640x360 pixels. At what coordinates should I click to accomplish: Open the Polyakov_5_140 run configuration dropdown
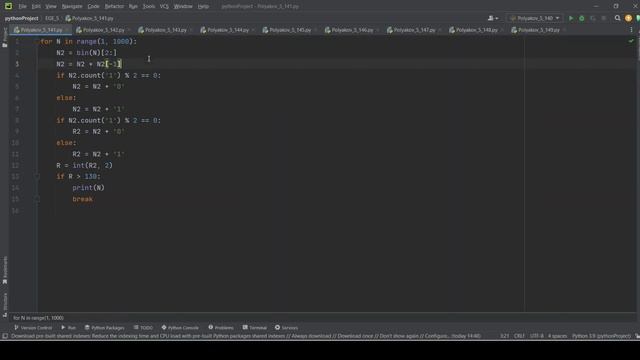(x=534, y=18)
